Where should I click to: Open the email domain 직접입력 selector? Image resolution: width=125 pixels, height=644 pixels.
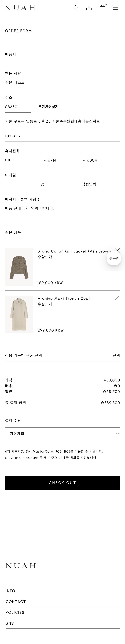[101, 184]
